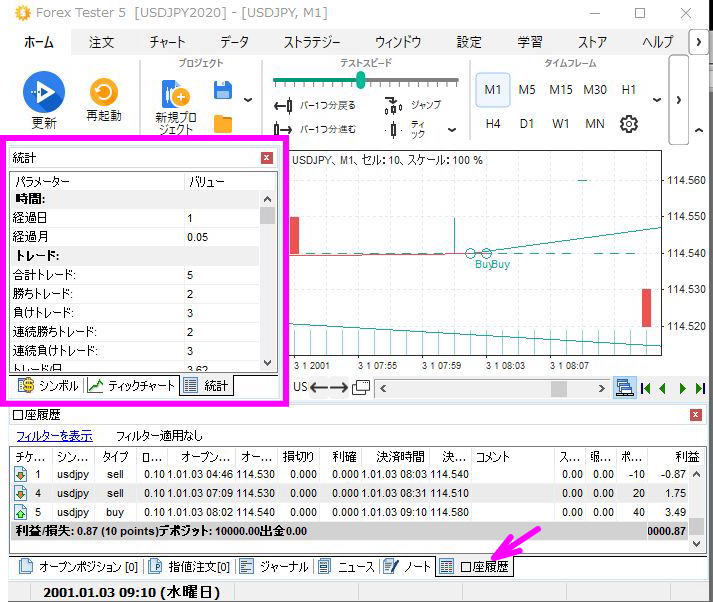Viewport: 713px width, 602px height.
Task: Select the M1 timeframe
Action: [492, 90]
